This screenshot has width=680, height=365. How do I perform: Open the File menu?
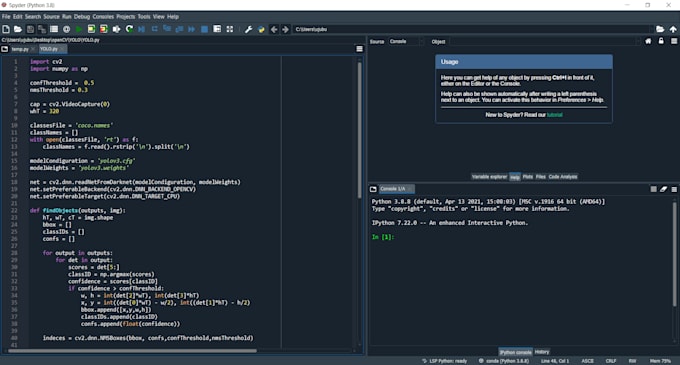6,16
